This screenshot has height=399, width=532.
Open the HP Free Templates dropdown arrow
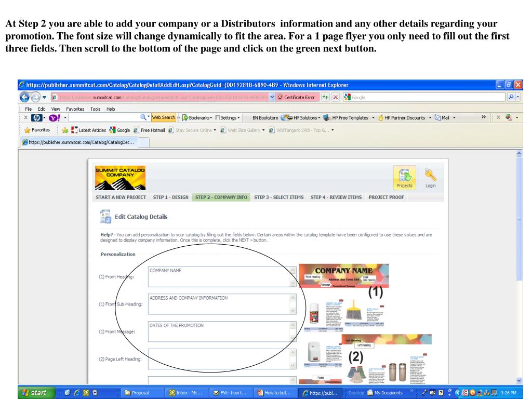tap(373, 118)
